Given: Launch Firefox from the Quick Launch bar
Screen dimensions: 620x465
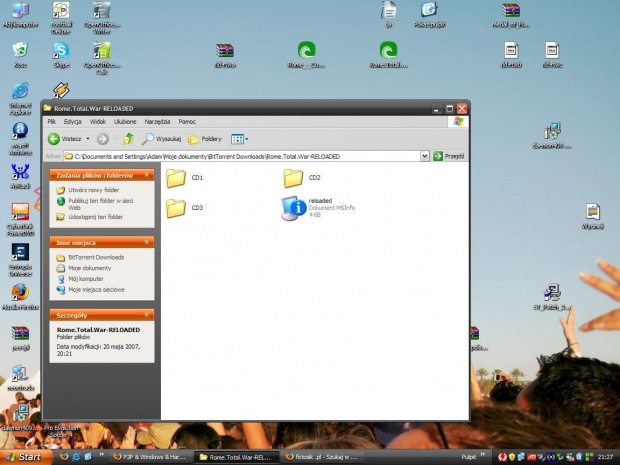Looking at the screenshot, I should (64, 457).
